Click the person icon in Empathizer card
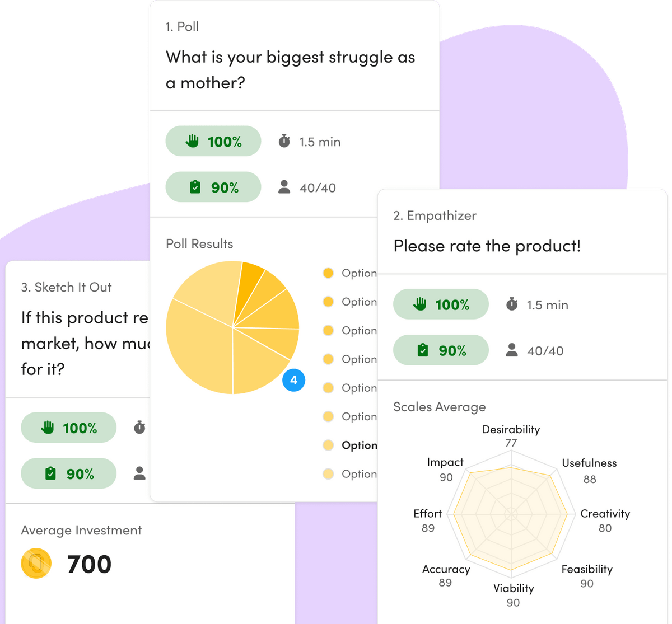 [x=512, y=350]
